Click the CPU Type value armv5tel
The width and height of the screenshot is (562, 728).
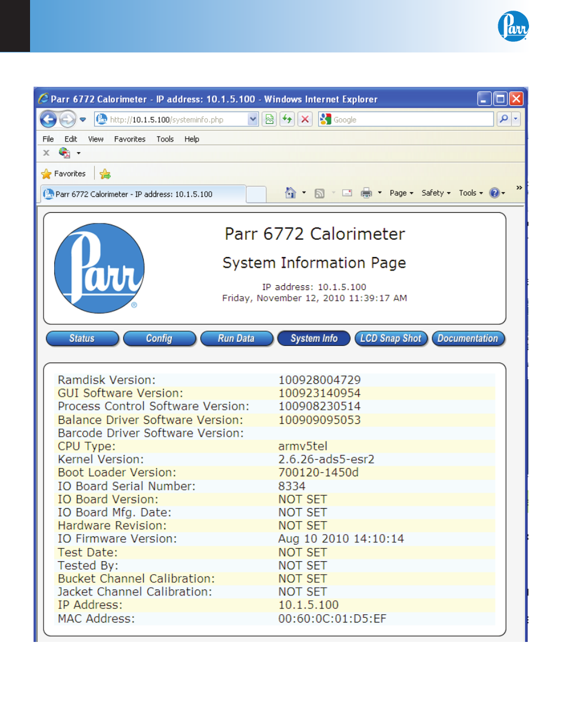point(303,446)
